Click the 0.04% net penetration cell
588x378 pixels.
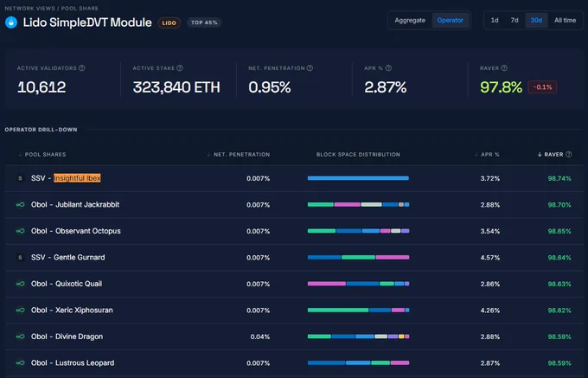tap(260, 336)
